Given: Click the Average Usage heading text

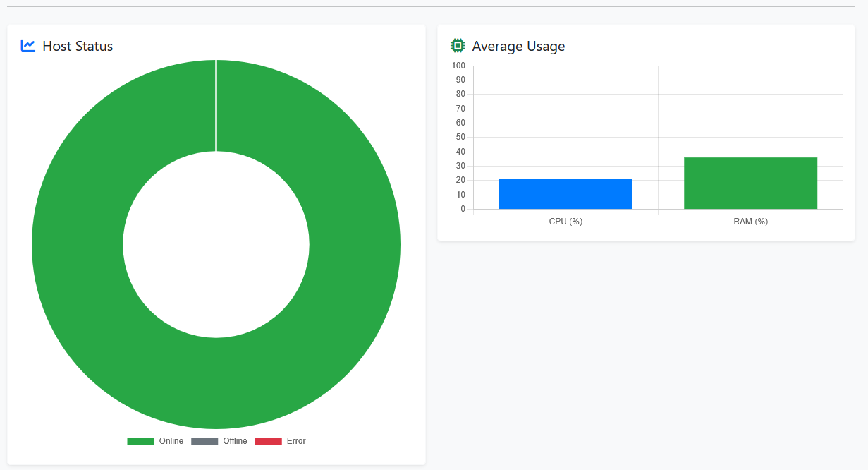Looking at the screenshot, I should (x=518, y=47).
